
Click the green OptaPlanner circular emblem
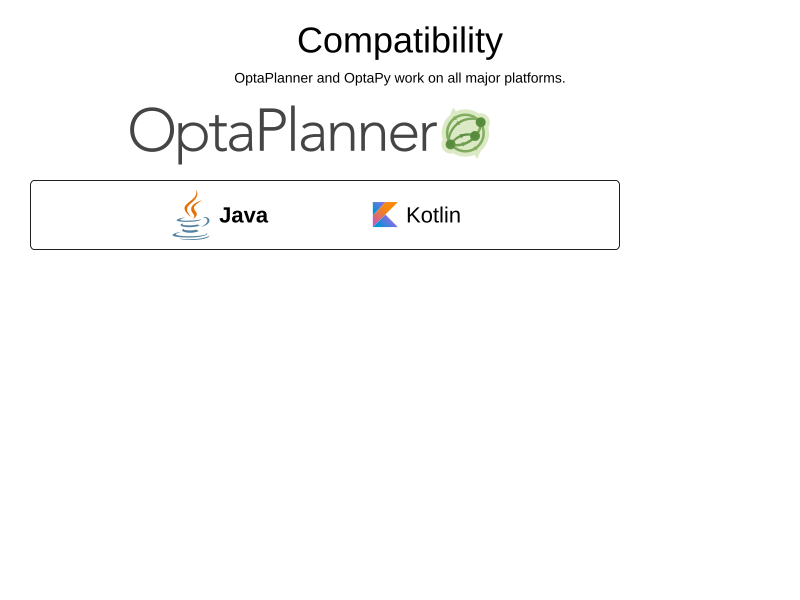tap(465, 133)
